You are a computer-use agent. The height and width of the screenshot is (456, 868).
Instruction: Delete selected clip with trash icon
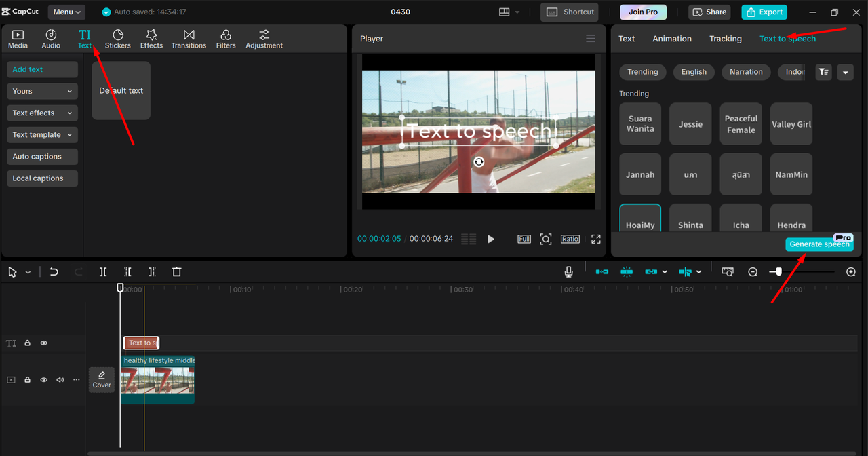point(176,271)
